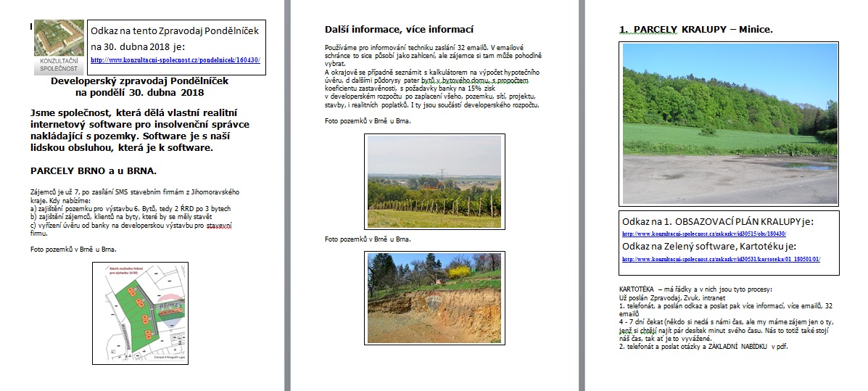Click the text 'Odkaz na tento Zpravodaj Pondělníček'
This screenshot has width=868, height=391.
(x=174, y=30)
